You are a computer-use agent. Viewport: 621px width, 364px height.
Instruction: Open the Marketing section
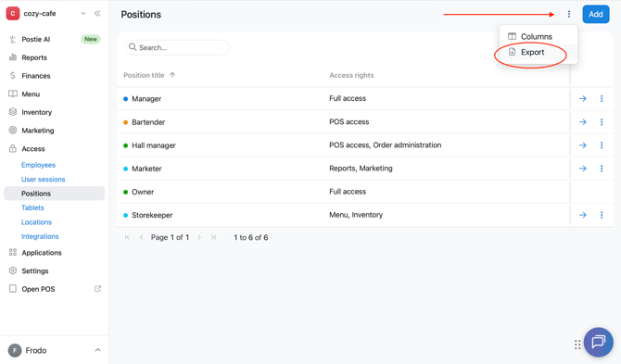(x=38, y=131)
